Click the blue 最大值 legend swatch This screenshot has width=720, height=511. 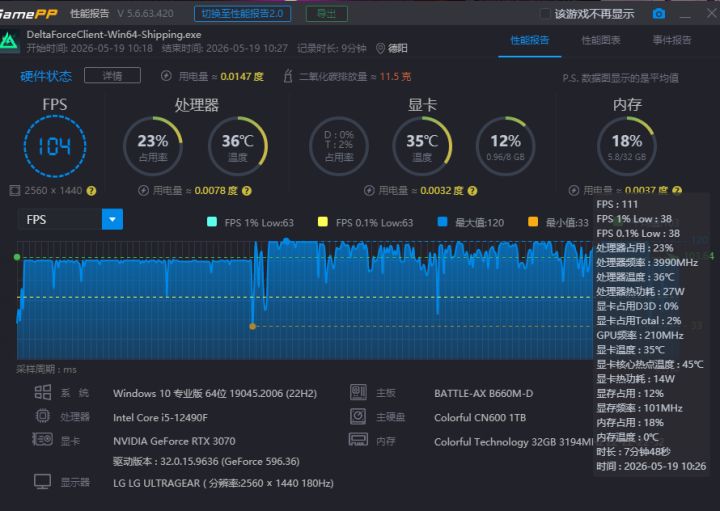[443, 222]
